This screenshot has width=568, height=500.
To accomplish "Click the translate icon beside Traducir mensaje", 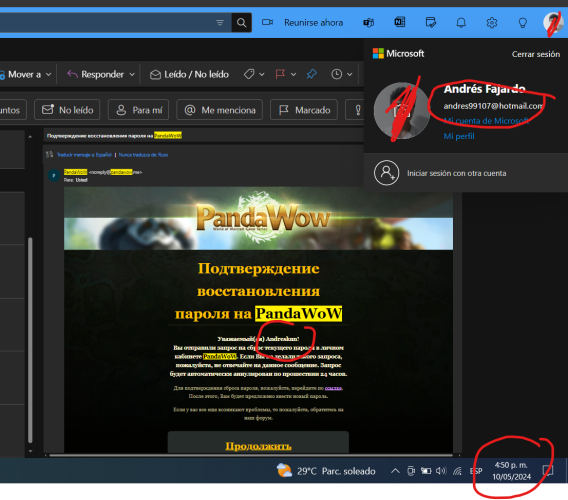I will coord(50,155).
